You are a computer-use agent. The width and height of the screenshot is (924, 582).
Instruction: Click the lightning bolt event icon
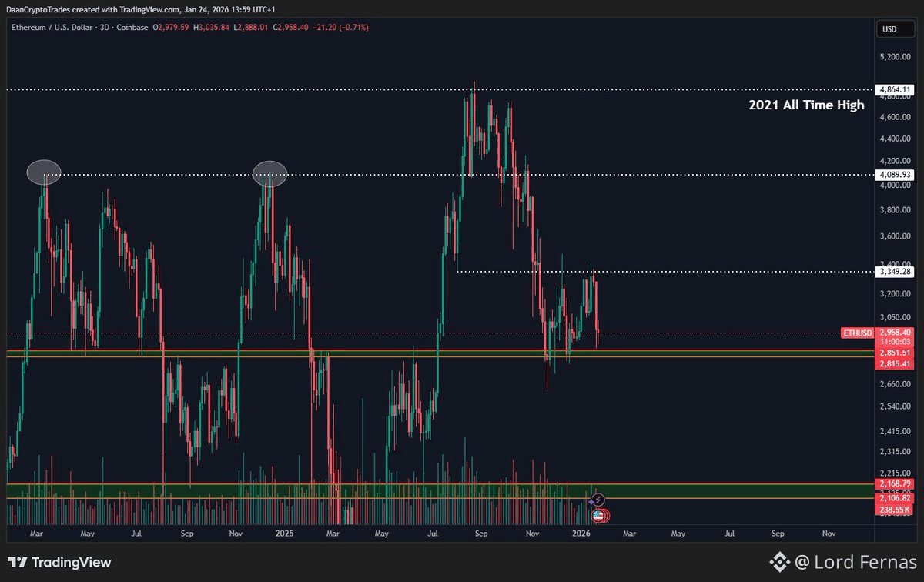point(598,500)
